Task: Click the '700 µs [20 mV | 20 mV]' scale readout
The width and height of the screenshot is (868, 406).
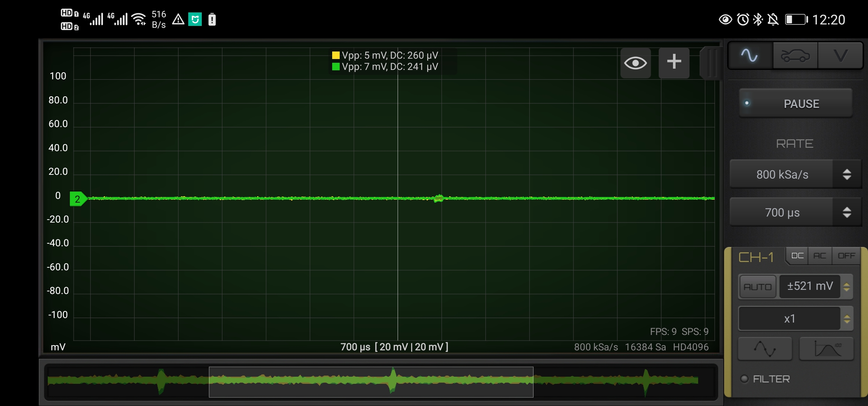Action: coord(395,347)
